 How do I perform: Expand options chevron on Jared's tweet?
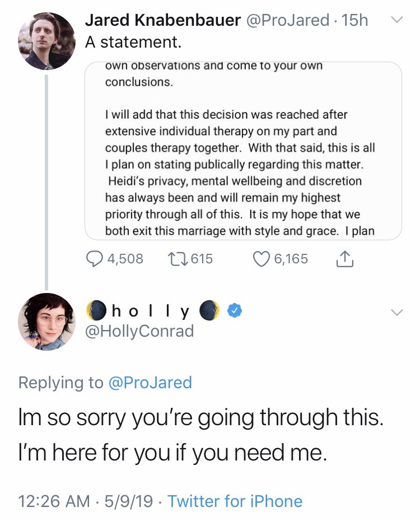click(396, 19)
